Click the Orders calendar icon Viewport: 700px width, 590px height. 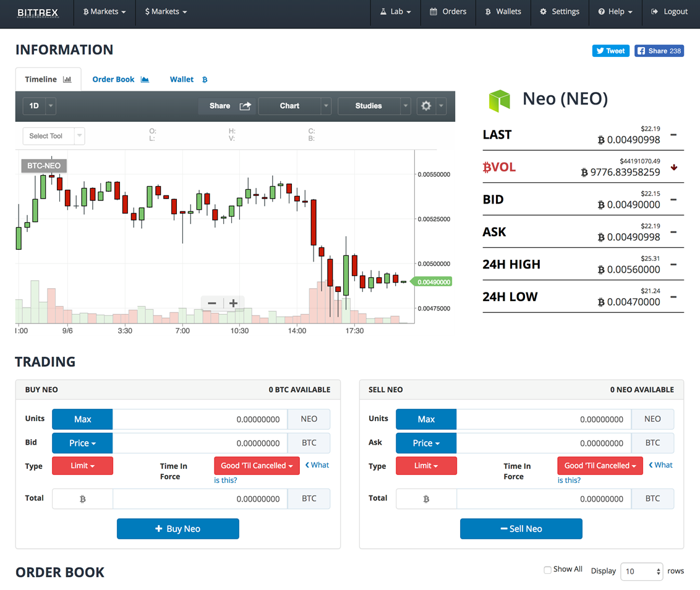pyautogui.click(x=433, y=12)
